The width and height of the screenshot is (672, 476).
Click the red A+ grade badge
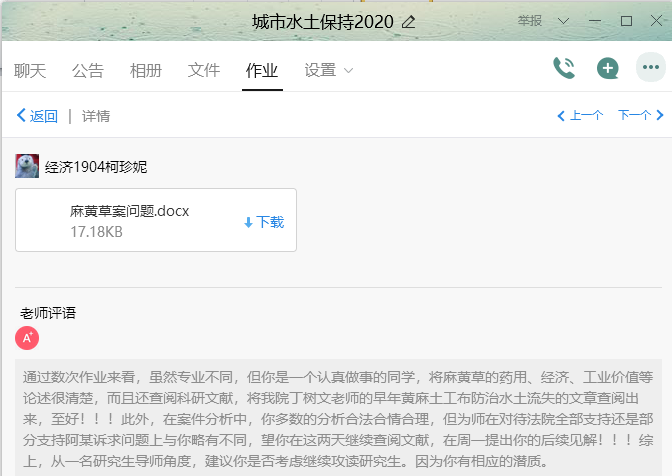point(27,338)
